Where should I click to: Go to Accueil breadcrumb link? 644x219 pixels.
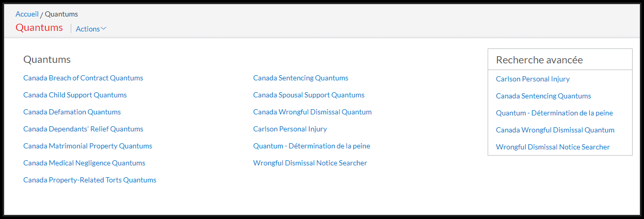[x=27, y=14]
